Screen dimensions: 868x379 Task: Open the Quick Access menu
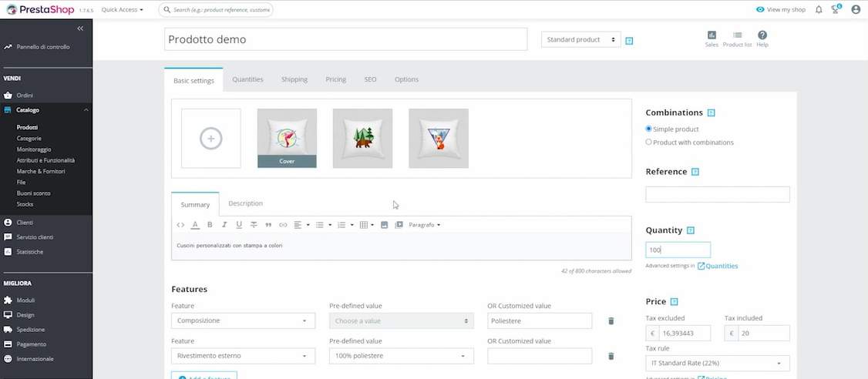click(123, 10)
